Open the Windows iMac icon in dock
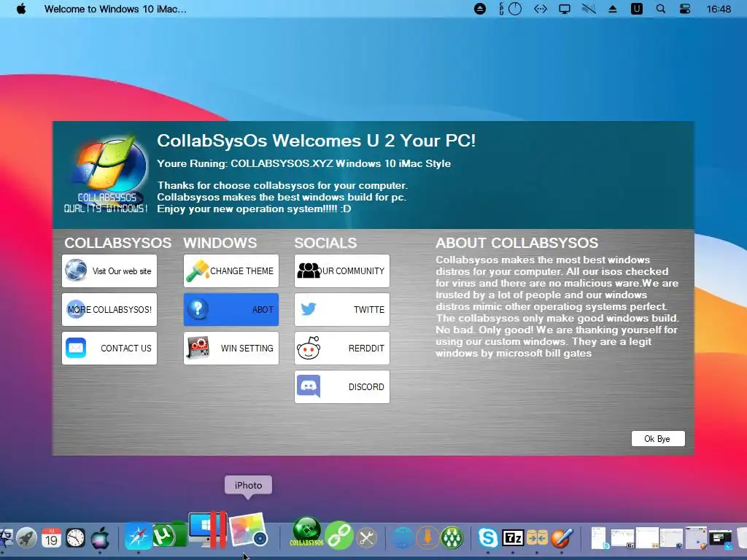 tap(207, 529)
